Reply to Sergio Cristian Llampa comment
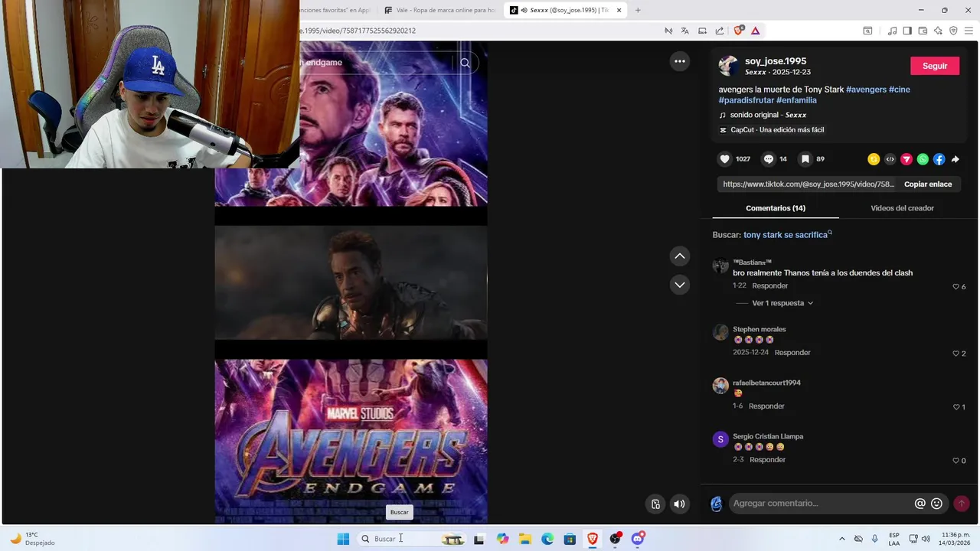The image size is (980, 551). tap(767, 460)
